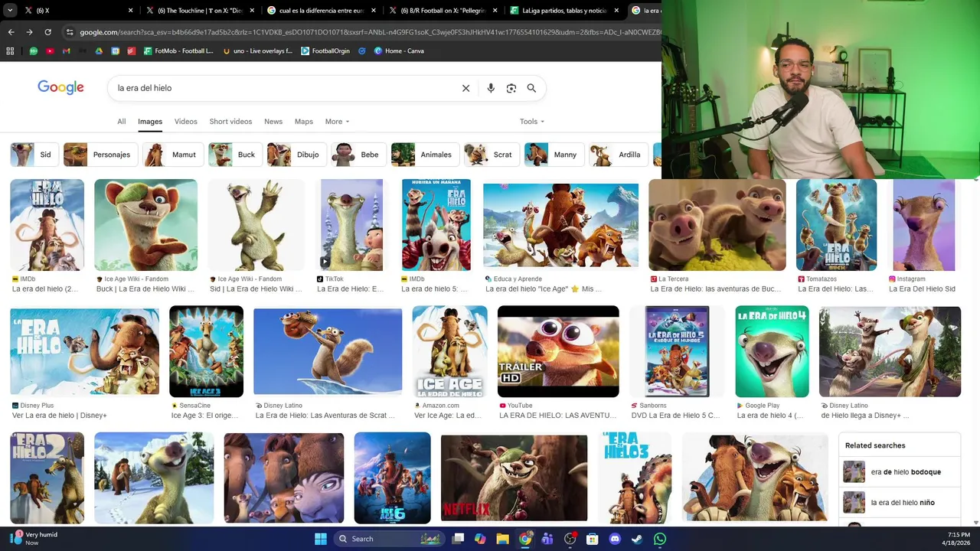
Task: Launch Copilot from the taskbar
Action: coord(480,539)
